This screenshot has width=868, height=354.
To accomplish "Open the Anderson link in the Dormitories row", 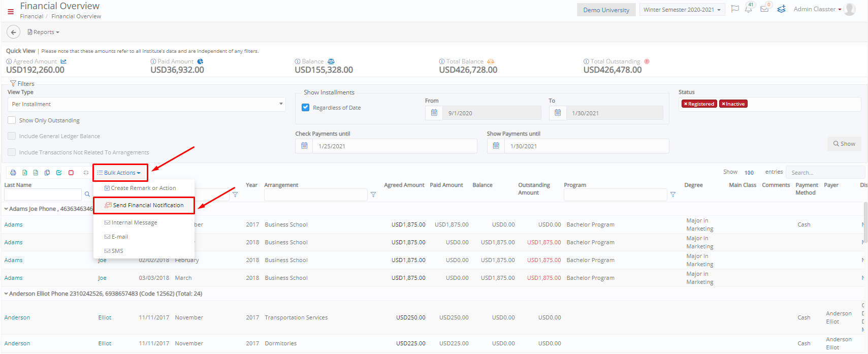I will [17, 343].
